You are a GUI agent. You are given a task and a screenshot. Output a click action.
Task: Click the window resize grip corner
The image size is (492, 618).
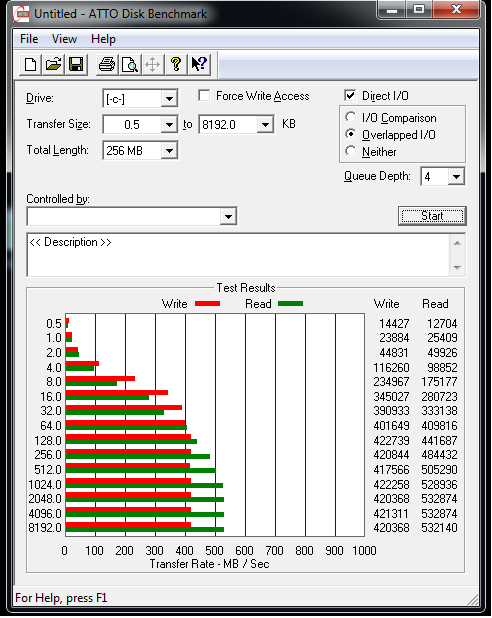click(473, 599)
